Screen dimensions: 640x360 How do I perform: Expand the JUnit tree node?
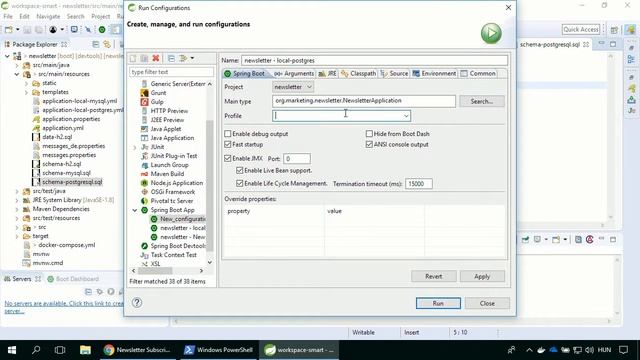135,147
